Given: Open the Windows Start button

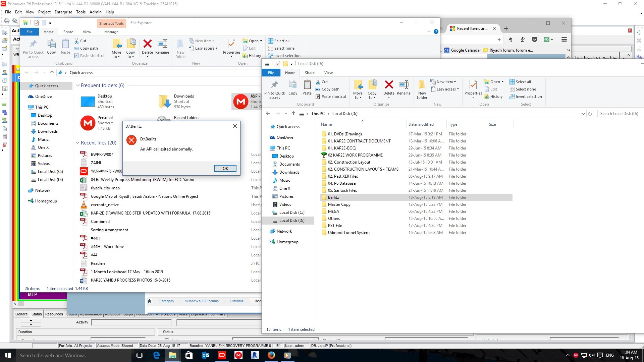Looking at the screenshot, I should coord(8,355).
